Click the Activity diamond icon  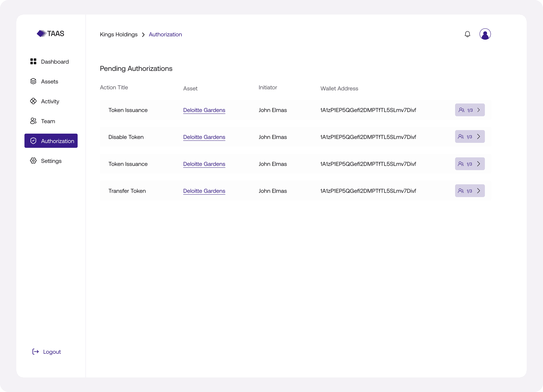(x=33, y=101)
